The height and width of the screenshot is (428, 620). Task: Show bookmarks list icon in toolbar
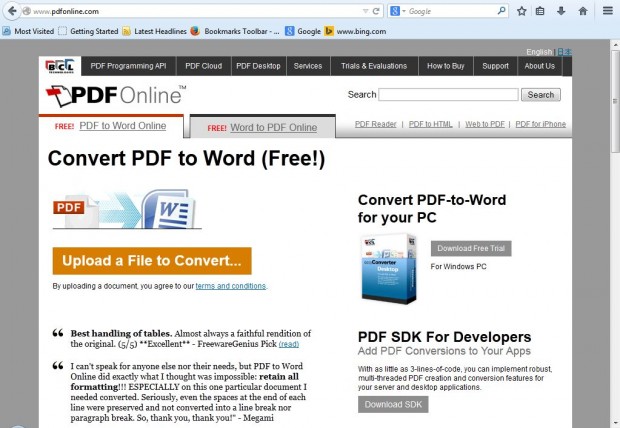(540, 11)
